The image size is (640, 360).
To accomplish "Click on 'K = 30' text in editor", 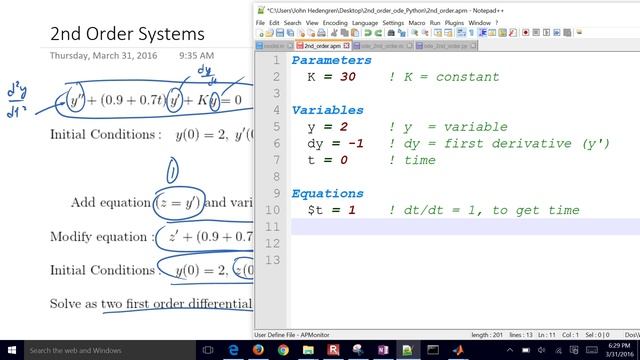I will [331, 77].
